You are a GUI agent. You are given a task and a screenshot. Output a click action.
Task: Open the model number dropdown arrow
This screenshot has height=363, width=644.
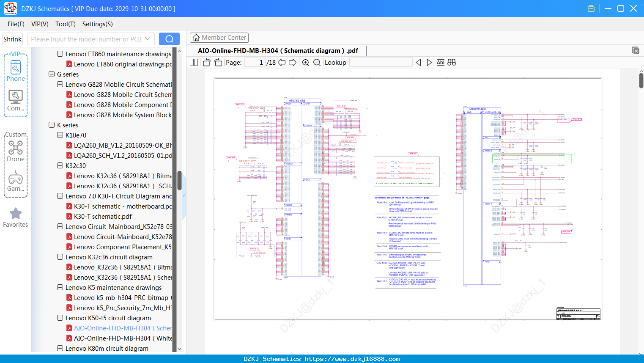[x=148, y=39]
